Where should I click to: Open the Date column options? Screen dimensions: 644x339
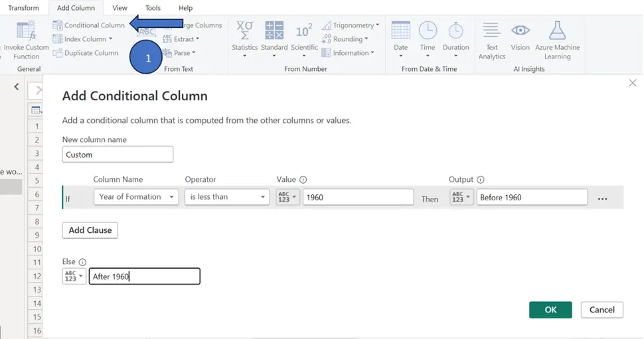click(400, 40)
